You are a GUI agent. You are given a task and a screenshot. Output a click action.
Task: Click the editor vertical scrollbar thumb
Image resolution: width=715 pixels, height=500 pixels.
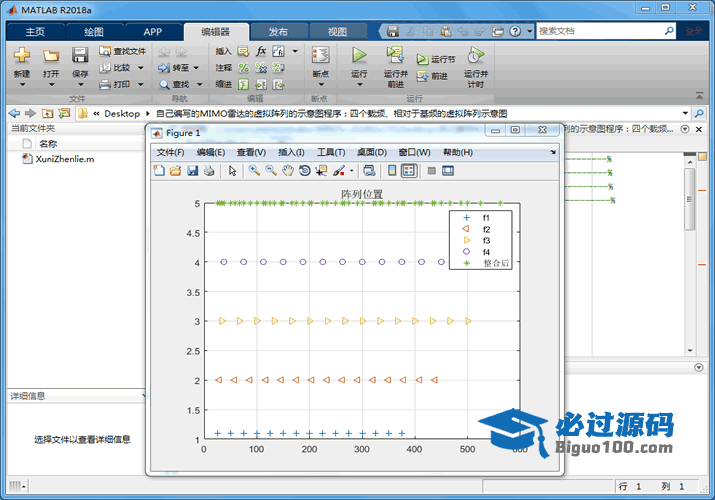pos(689,199)
